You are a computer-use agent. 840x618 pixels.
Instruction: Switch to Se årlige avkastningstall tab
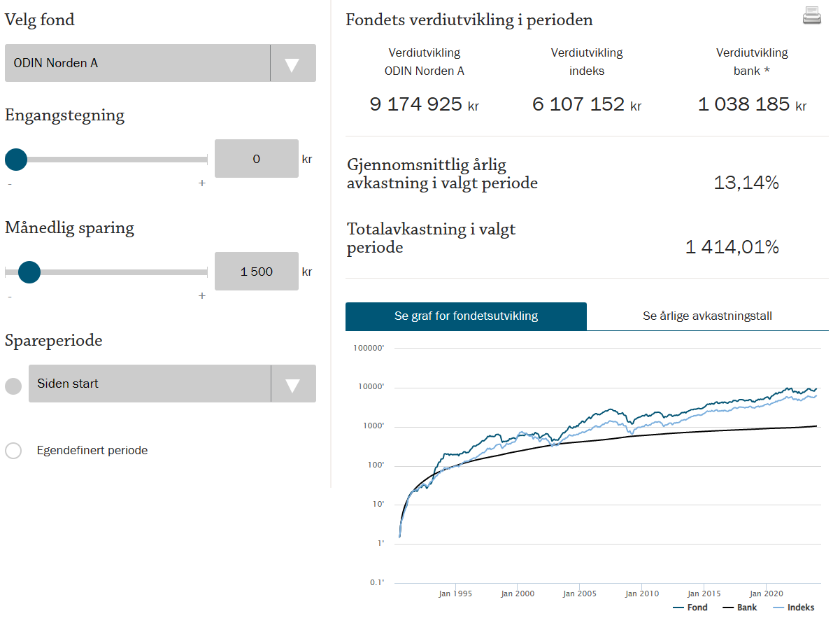point(707,316)
